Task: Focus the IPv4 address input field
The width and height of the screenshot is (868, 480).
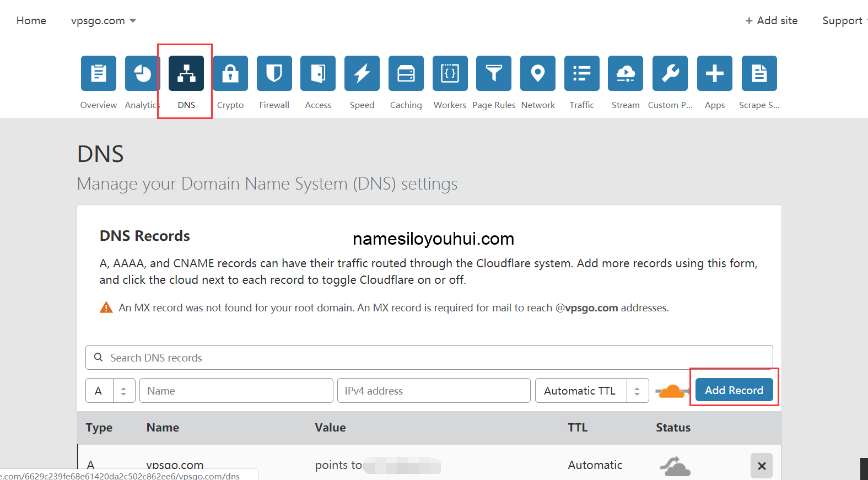Action: pos(434,391)
